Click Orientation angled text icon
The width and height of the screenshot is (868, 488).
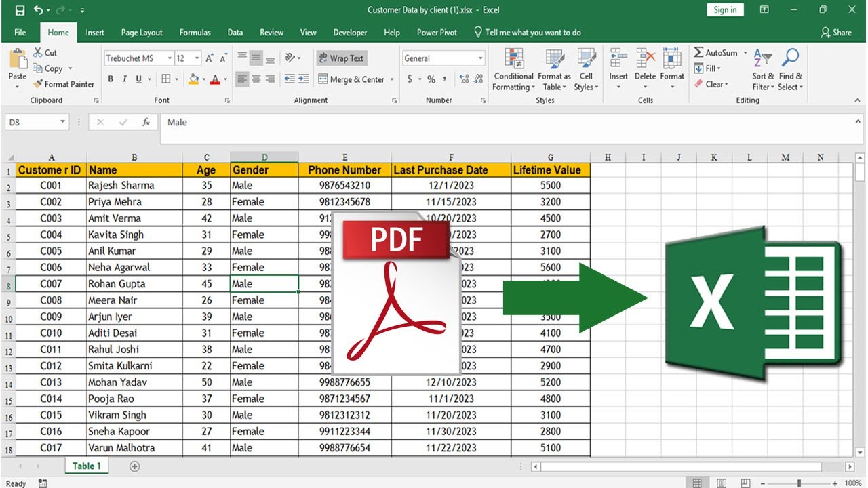pyautogui.click(x=290, y=58)
